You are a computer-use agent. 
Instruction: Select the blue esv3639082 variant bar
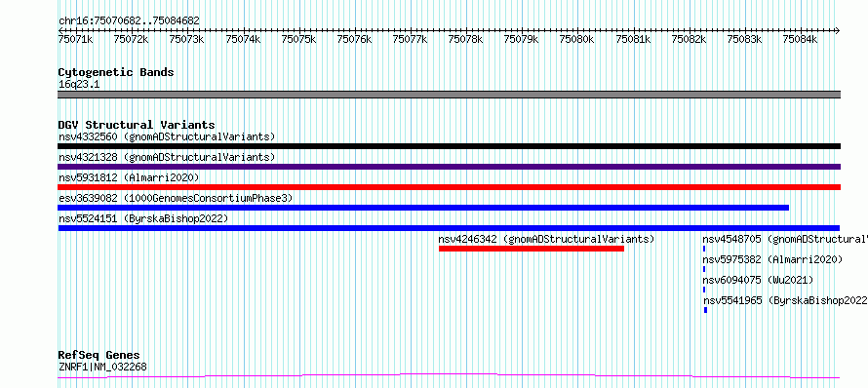coord(423,208)
